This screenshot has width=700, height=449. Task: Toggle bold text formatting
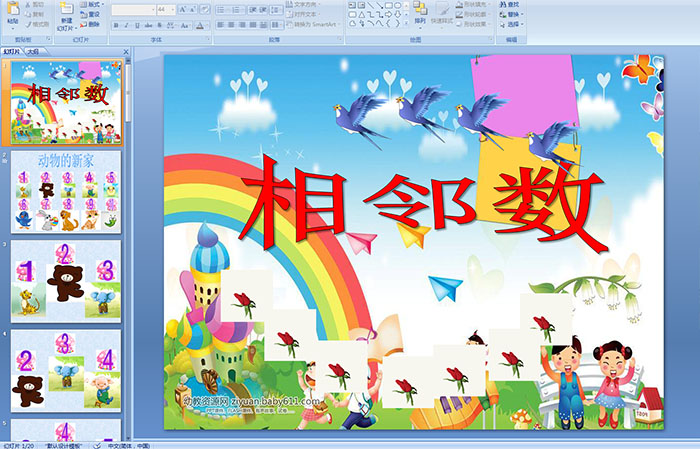point(116,24)
